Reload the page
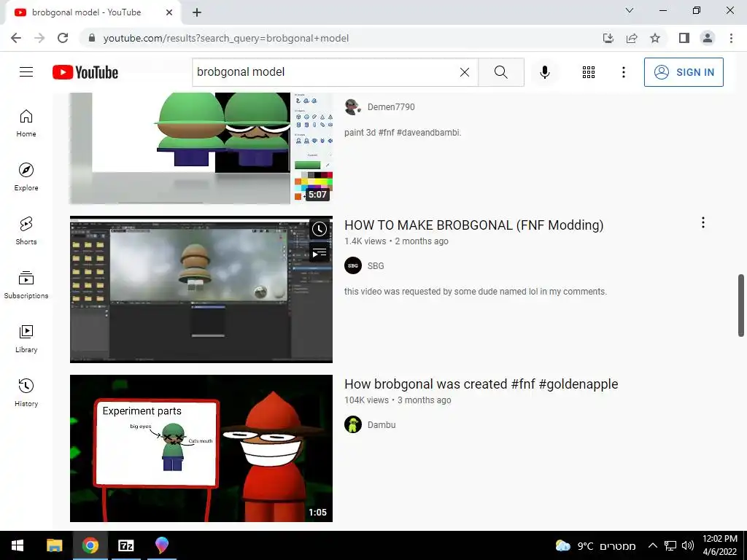 pos(63,38)
